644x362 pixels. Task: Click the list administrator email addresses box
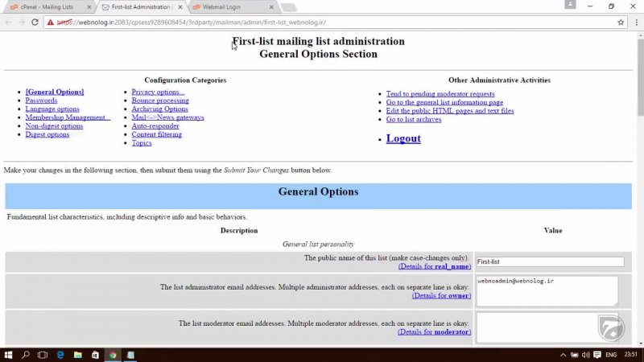(547, 290)
